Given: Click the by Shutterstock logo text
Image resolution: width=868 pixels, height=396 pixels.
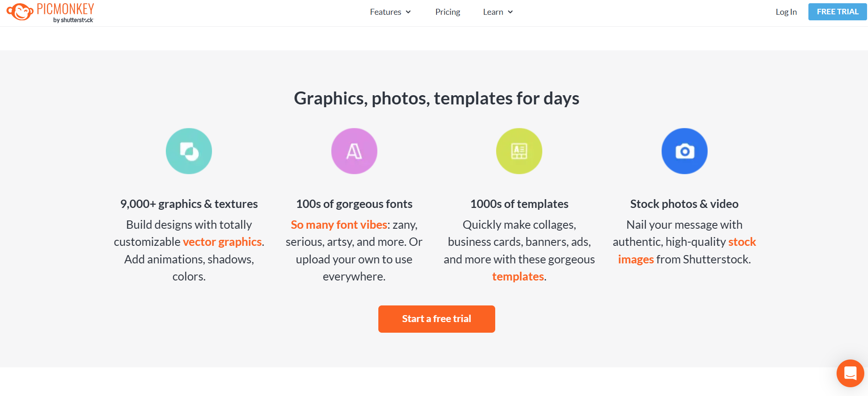Looking at the screenshot, I should point(73,20).
